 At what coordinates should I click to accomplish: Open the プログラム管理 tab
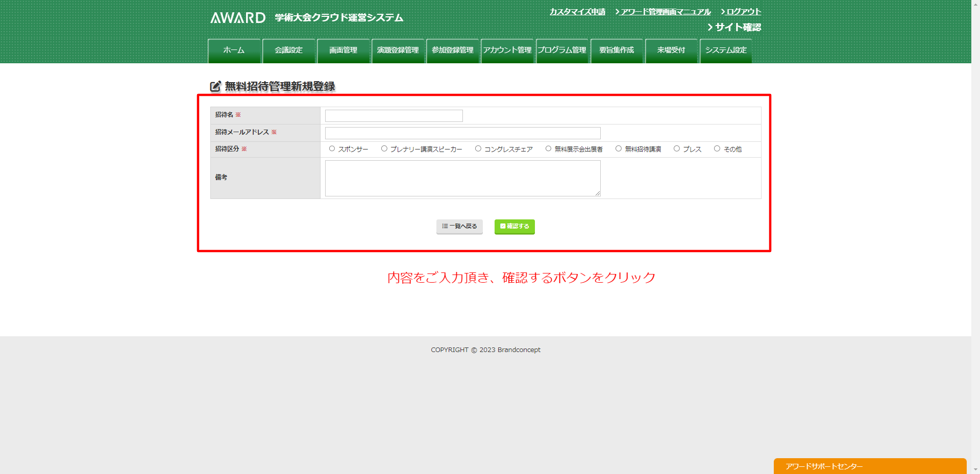[x=561, y=51]
